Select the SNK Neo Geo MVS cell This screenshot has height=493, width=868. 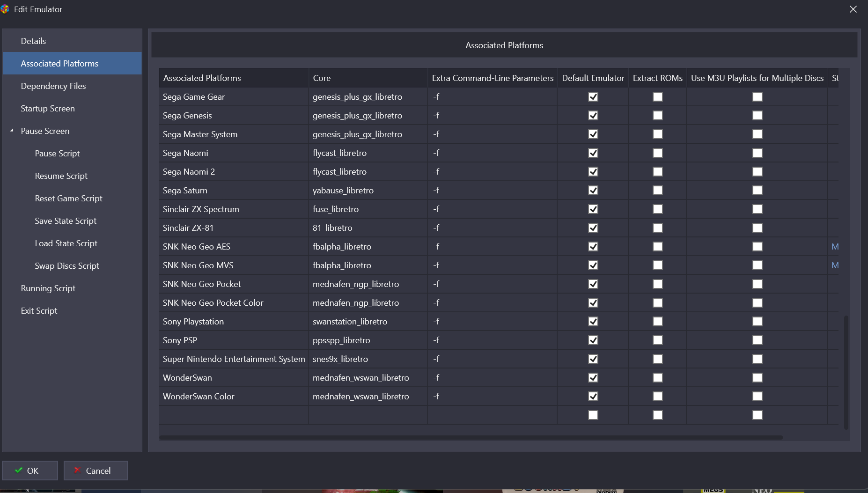click(x=234, y=265)
